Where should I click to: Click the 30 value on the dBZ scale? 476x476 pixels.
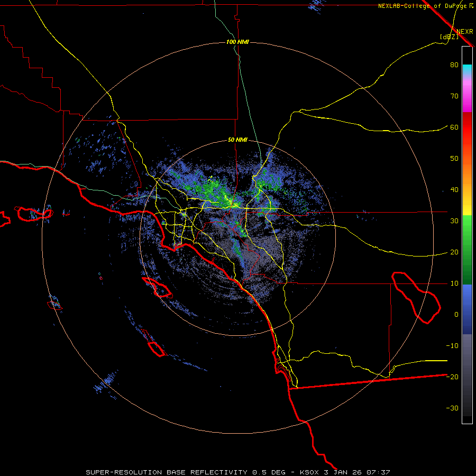tap(454, 221)
